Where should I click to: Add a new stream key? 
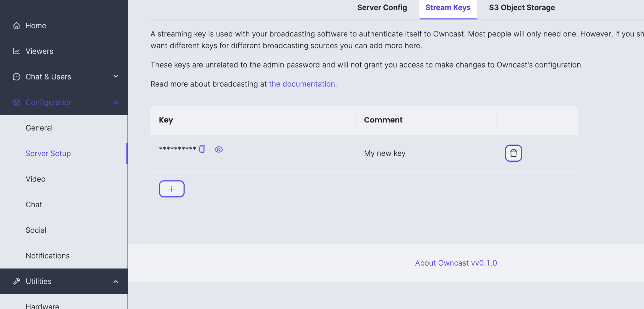coord(172,189)
